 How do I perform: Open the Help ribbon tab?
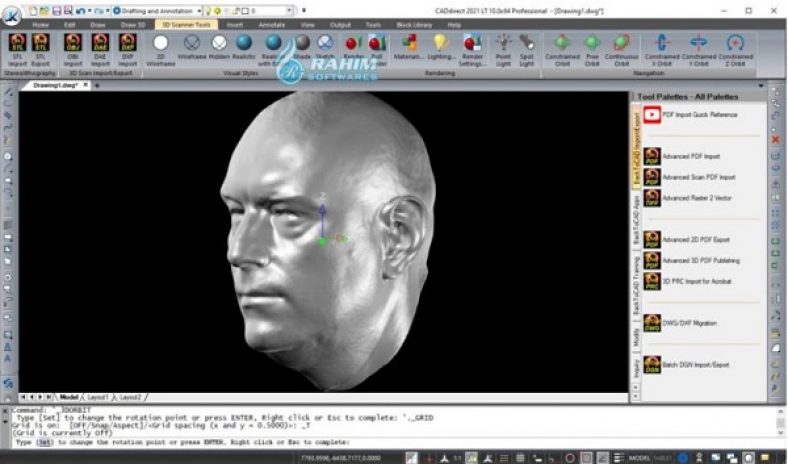click(454, 25)
